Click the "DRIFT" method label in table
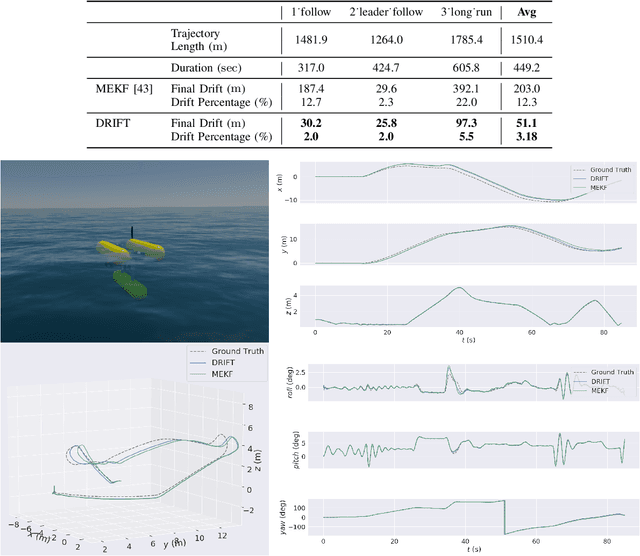 (113, 123)
